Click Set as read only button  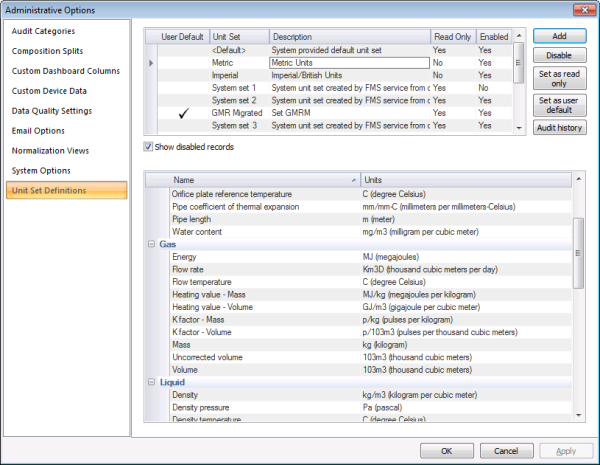click(x=559, y=78)
